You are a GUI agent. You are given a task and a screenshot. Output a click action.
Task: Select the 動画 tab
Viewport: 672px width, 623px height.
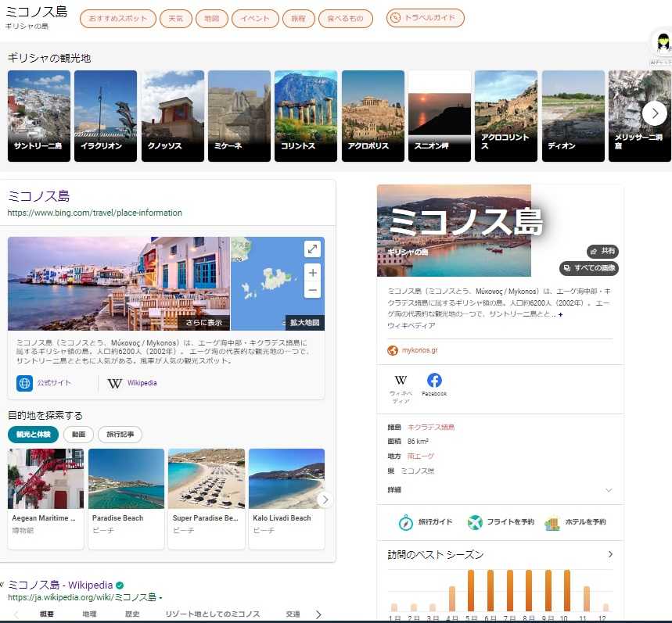pyautogui.click(x=78, y=435)
